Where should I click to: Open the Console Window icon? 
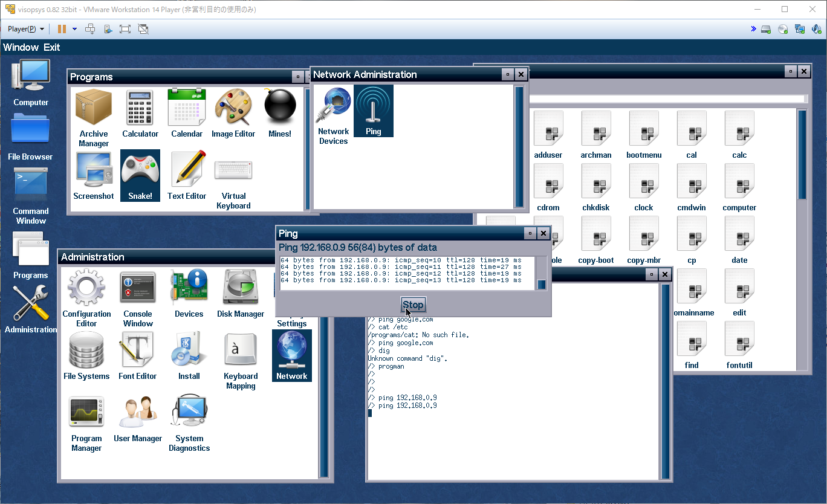tap(138, 299)
